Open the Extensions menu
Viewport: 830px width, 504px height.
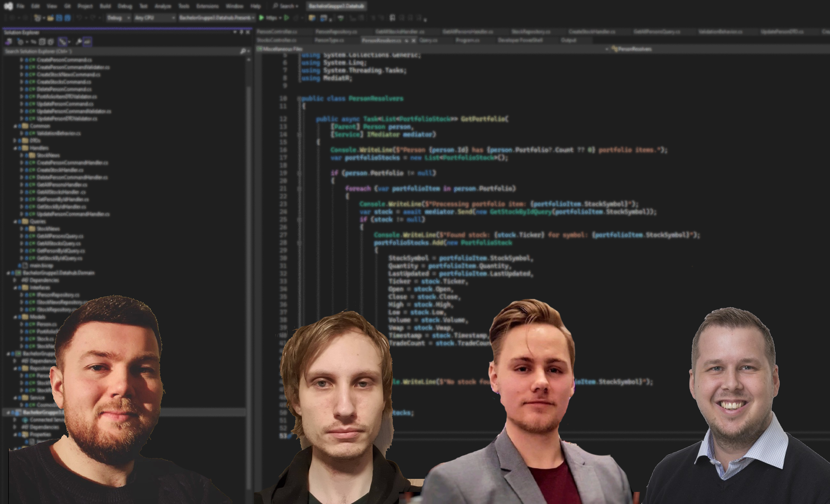click(x=207, y=6)
